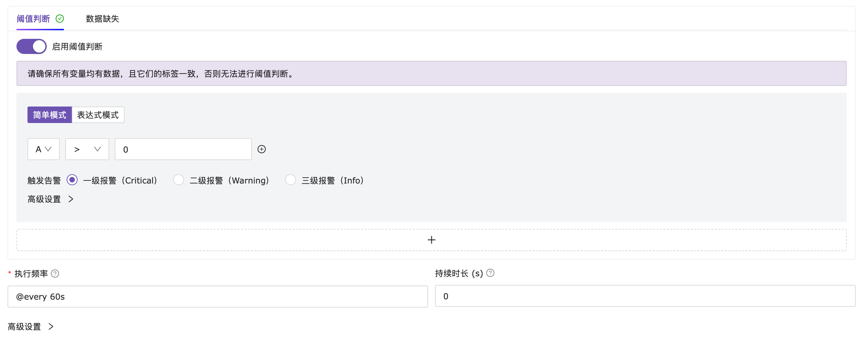Screen dimensions: 868x345
Task: Switch to the 阈值判断 tab
Action: (33, 19)
